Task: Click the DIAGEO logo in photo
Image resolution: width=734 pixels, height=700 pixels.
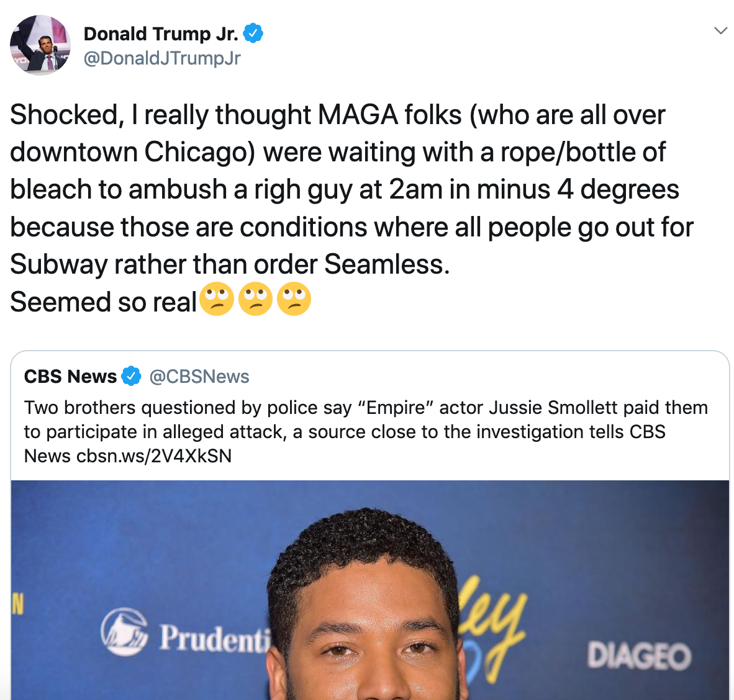Action: tap(640, 656)
